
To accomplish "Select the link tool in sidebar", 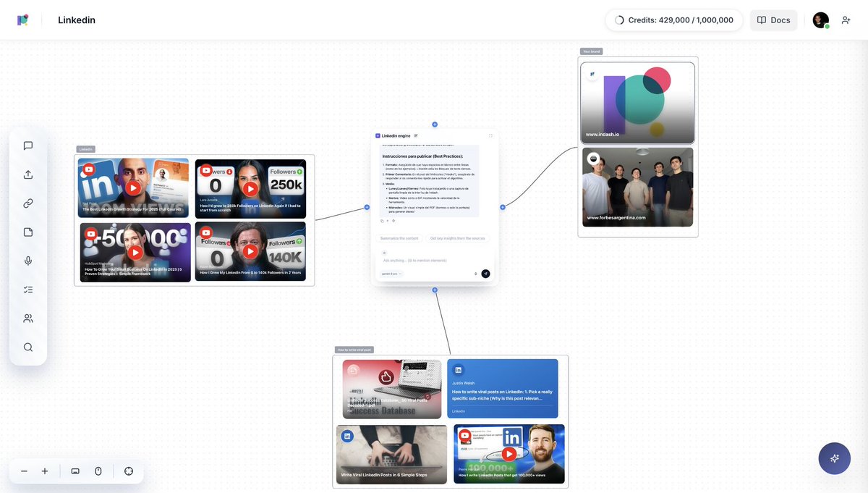I will pyautogui.click(x=28, y=203).
